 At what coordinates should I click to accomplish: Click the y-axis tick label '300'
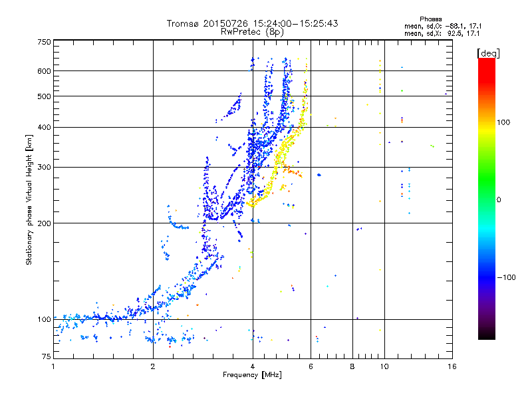click(x=45, y=168)
